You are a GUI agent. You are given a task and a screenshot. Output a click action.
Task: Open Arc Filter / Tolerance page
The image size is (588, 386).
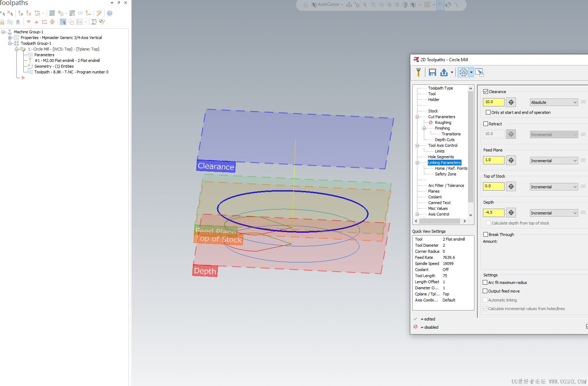[446, 185]
